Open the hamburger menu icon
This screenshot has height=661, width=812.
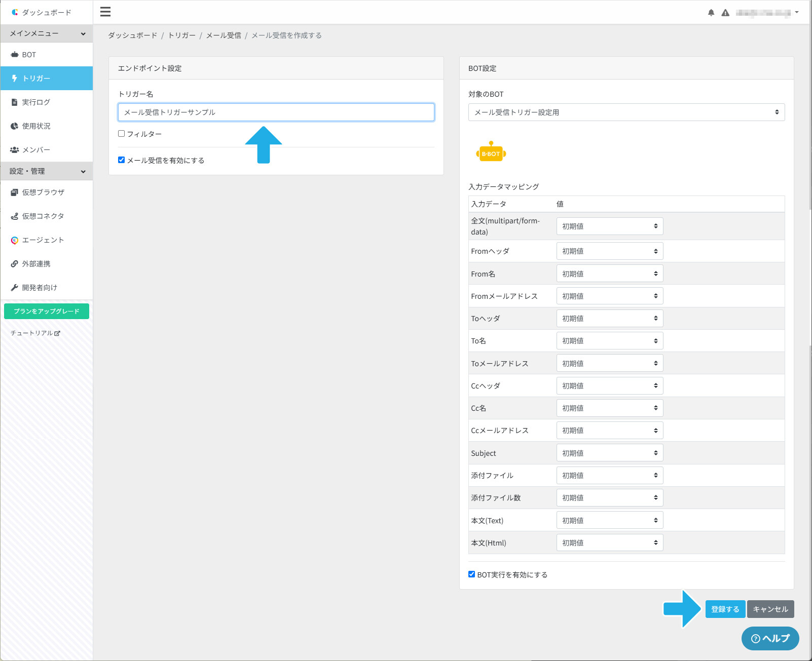(105, 12)
